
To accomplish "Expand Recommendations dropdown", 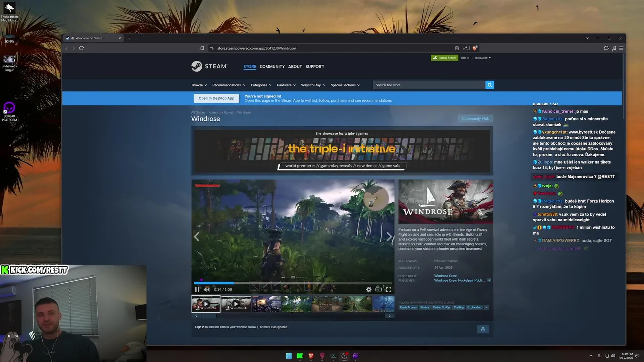I will point(228,85).
